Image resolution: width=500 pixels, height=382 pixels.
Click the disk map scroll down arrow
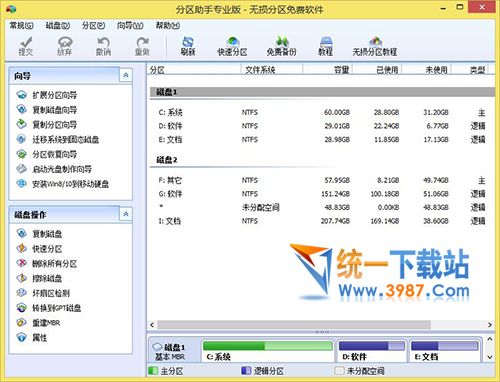pos(489,357)
